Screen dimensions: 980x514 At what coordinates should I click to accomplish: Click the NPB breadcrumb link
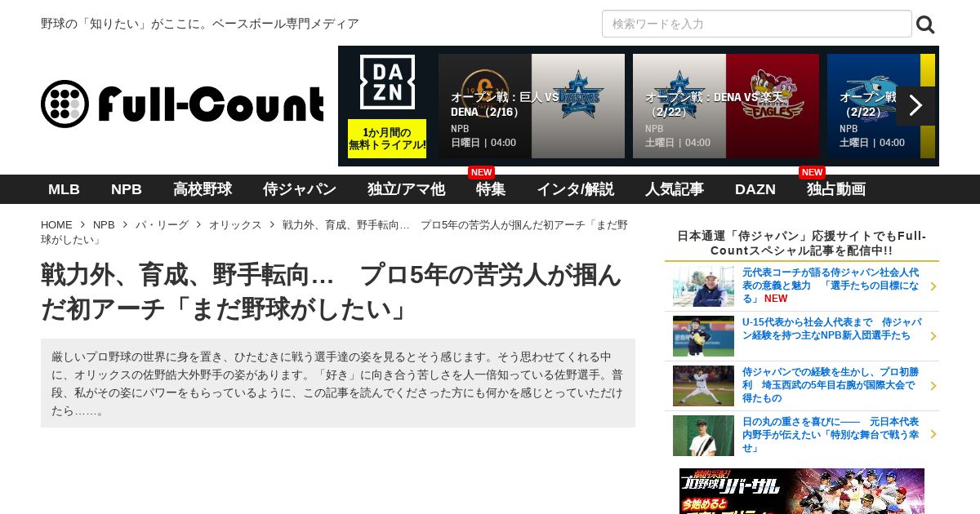pyautogui.click(x=104, y=224)
